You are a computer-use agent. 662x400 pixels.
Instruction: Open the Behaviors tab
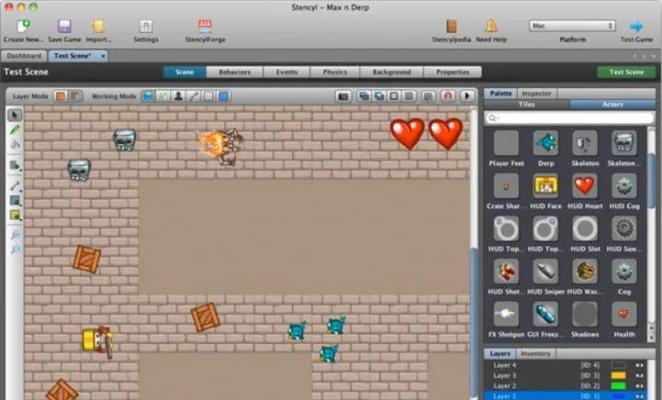[235, 72]
